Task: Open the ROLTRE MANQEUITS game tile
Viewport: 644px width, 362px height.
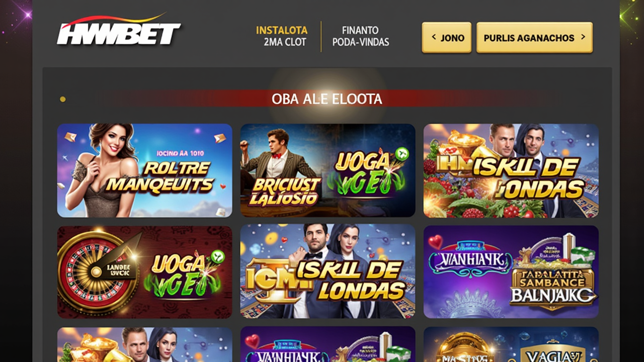Action: point(144,170)
